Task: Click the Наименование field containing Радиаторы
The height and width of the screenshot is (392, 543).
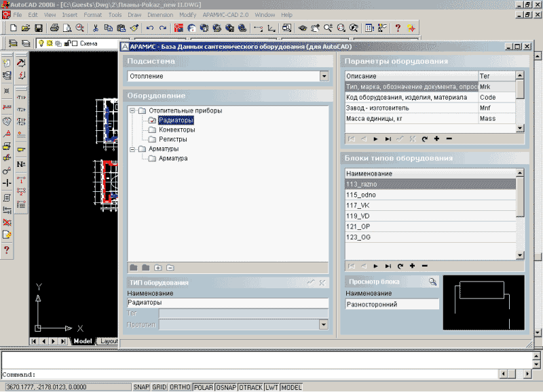Action: [x=227, y=302]
